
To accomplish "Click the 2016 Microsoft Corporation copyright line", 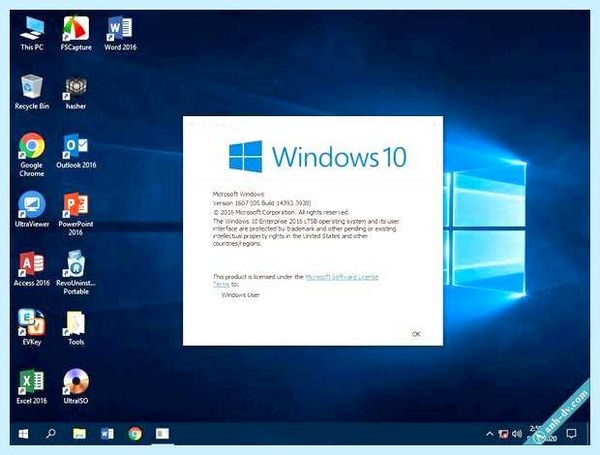I will 281,212.
